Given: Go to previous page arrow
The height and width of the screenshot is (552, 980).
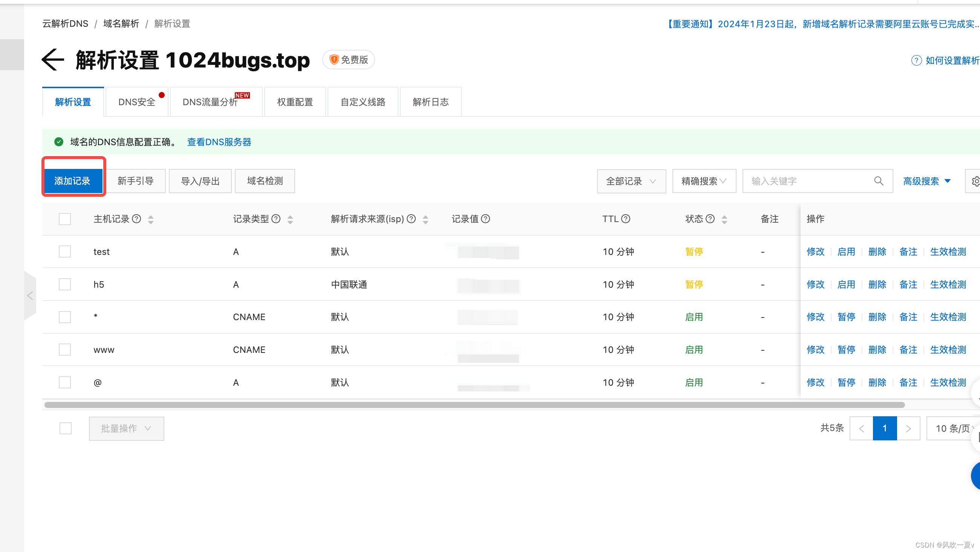Looking at the screenshot, I should (861, 428).
